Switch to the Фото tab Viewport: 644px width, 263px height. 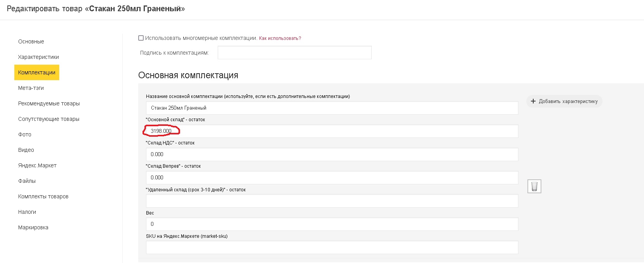[25, 134]
